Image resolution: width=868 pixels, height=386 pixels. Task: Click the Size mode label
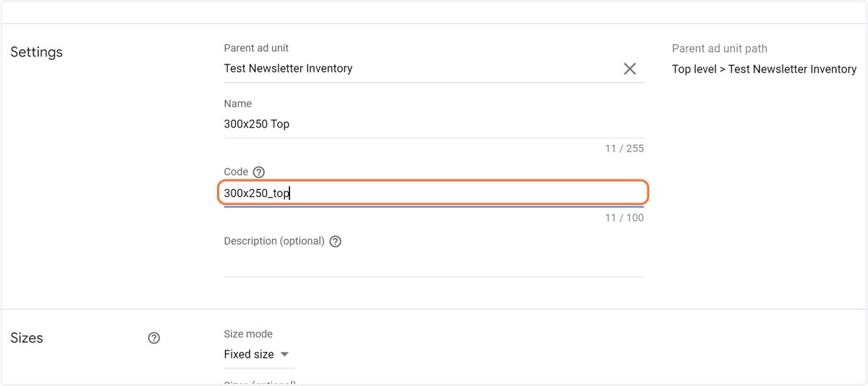248,334
